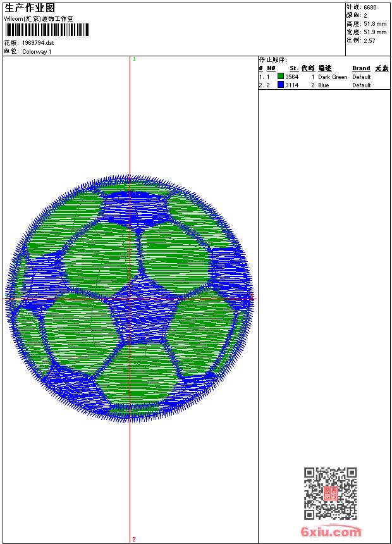Select the Dark Green thread row text
Viewport: 392px width, 544px height.
333,77
